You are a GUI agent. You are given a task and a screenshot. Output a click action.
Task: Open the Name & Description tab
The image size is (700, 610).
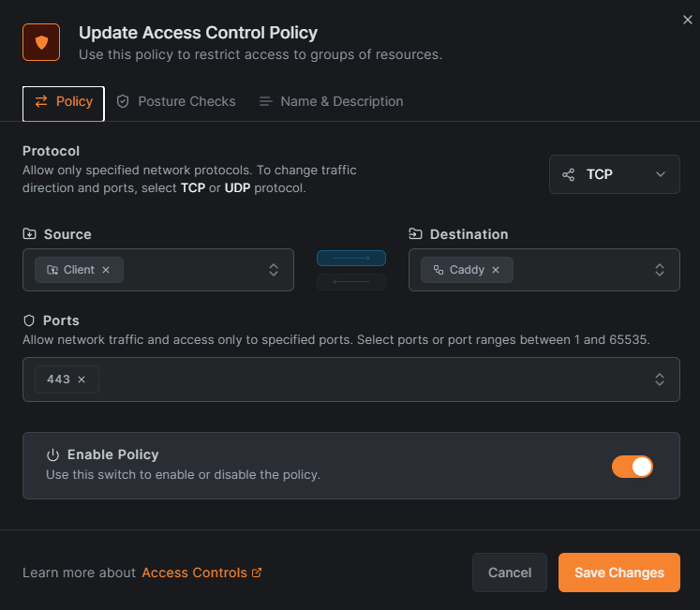click(331, 101)
